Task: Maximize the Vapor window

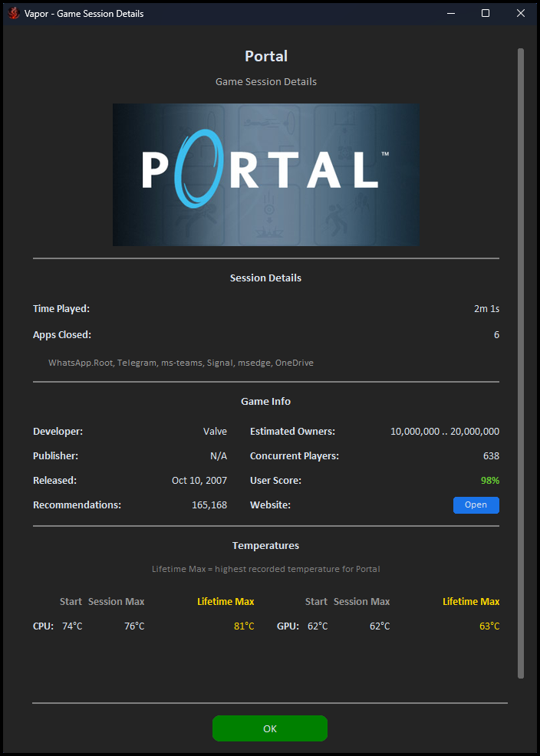Action: (x=486, y=13)
